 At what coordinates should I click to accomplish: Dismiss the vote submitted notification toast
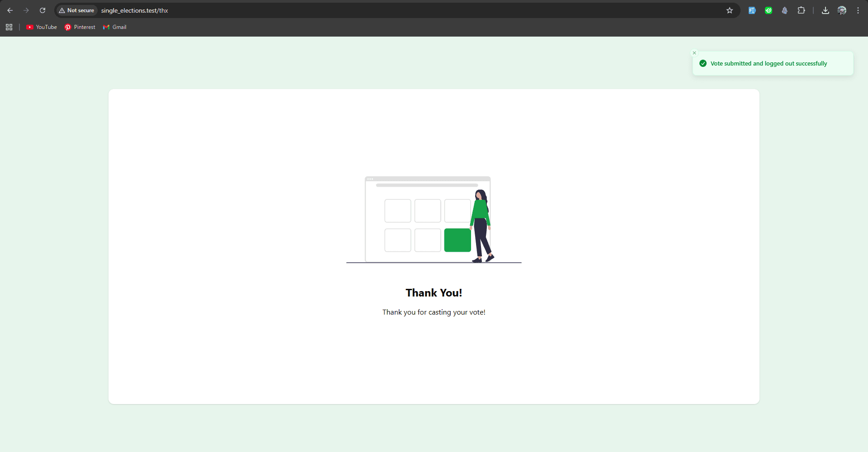(x=694, y=53)
